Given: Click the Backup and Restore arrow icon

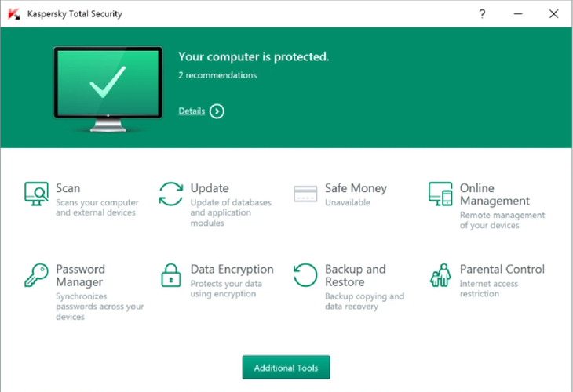Looking at the screenshot, I should [x=305, y=275].
